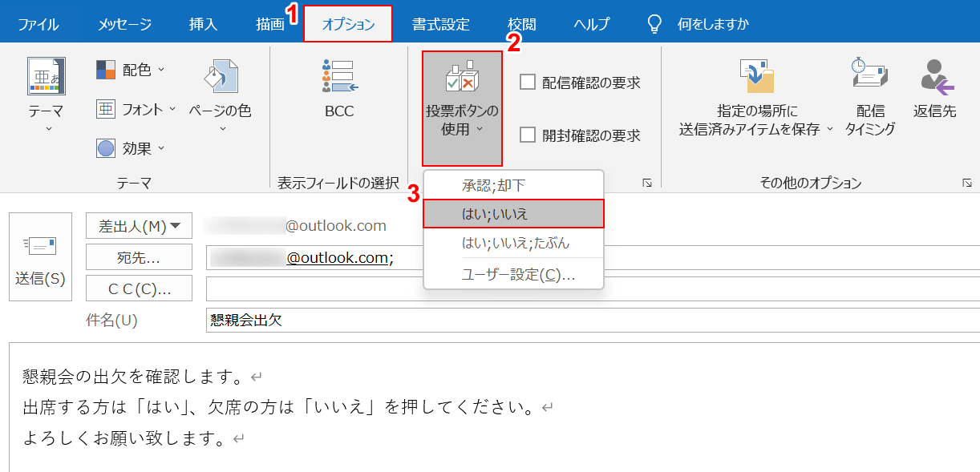Image resolution: width=980 pixels, height=472 pixels.
Task: Click the 宛先... recipients button
Action: click(x=139, y=257)
